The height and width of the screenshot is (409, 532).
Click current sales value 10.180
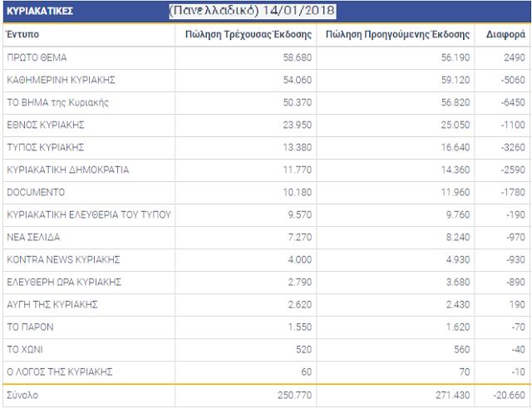[298, 192]
